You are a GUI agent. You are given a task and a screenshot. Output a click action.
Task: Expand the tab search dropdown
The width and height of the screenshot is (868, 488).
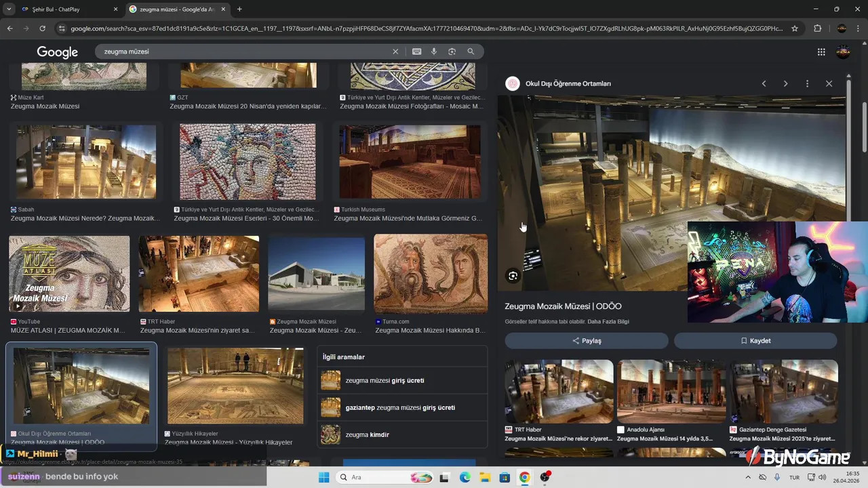[x=9, y=9]
